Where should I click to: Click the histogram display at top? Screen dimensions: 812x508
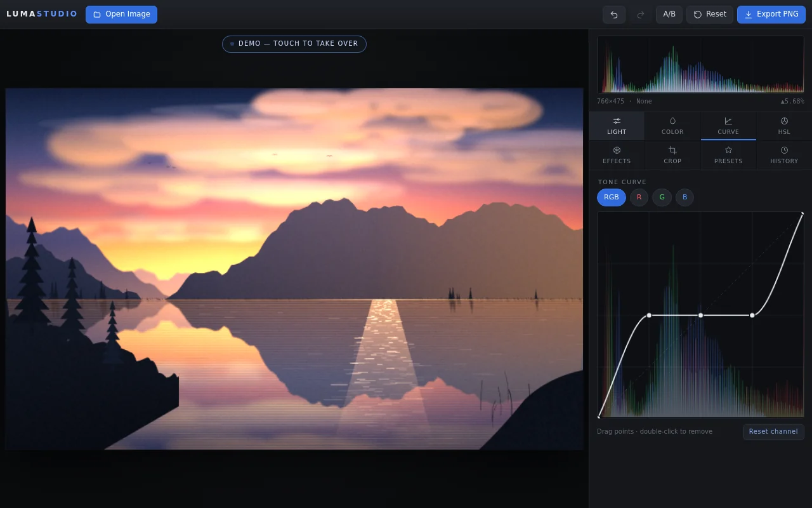click(700, 64)
